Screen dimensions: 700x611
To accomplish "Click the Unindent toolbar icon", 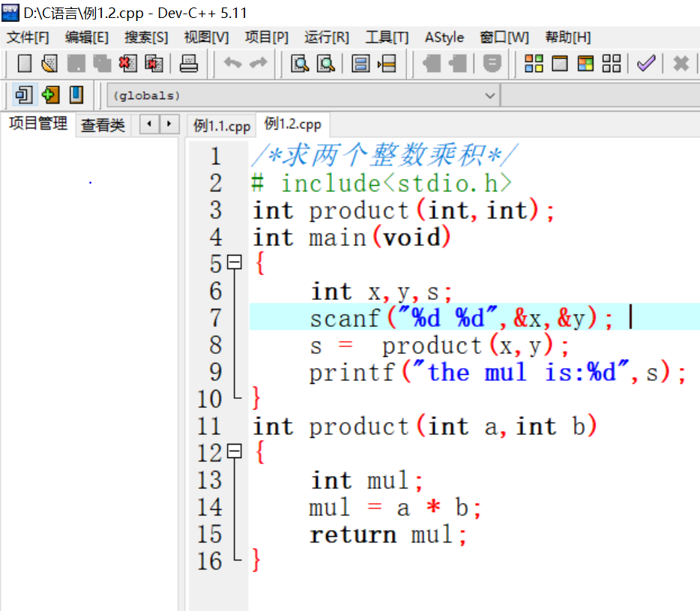I will 458,64.
